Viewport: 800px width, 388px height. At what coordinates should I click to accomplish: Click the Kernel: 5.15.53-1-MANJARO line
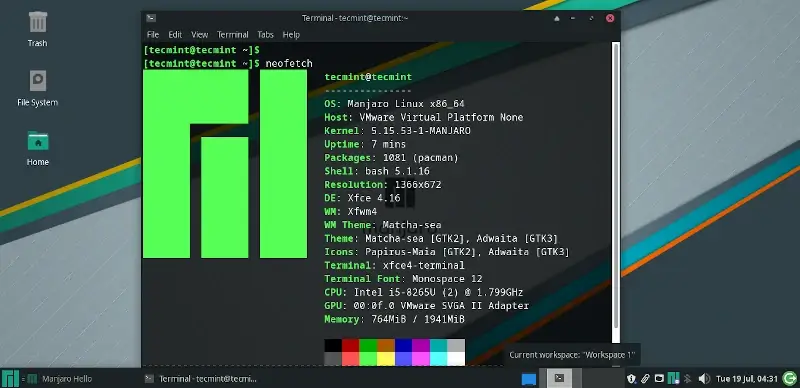397,131
